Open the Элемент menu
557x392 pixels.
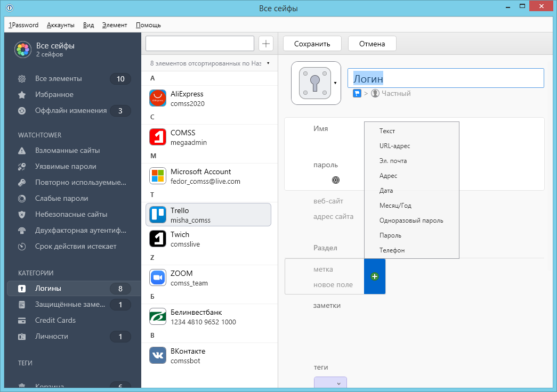coord(115,25)
